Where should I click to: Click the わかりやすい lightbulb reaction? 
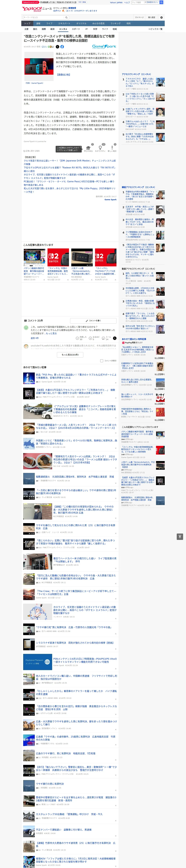pyautogui.click(x=100, y=148)
